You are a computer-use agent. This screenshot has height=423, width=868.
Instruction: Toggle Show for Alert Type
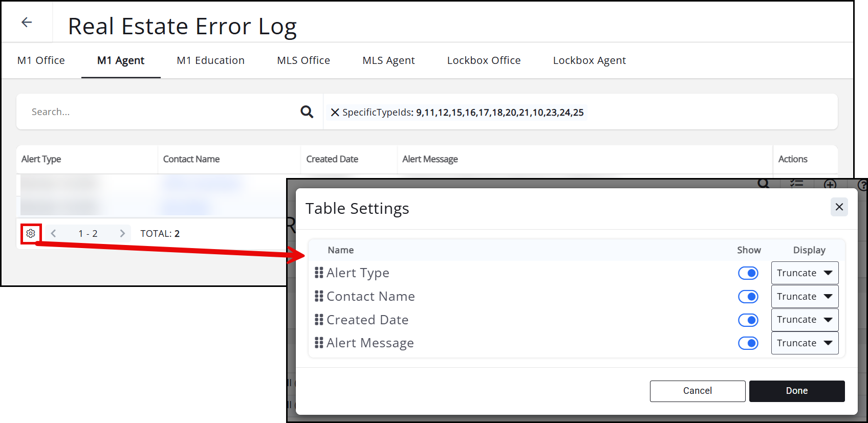(x=748, y=273)
